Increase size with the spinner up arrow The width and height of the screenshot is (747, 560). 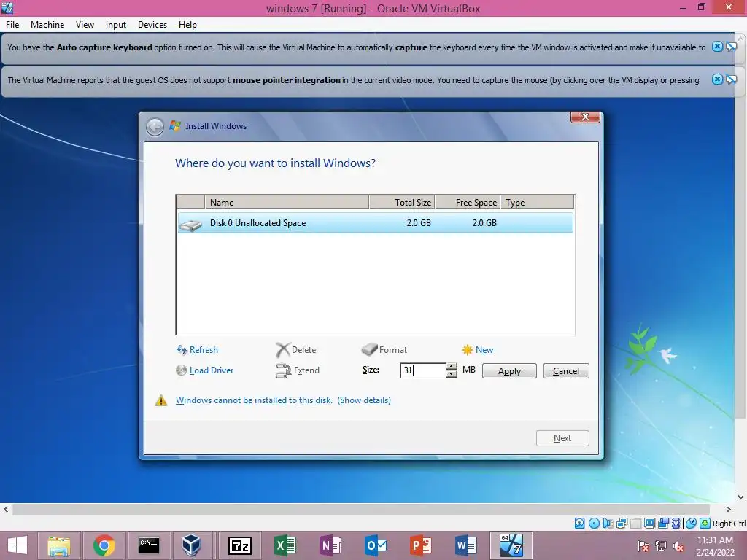(451, 366)
